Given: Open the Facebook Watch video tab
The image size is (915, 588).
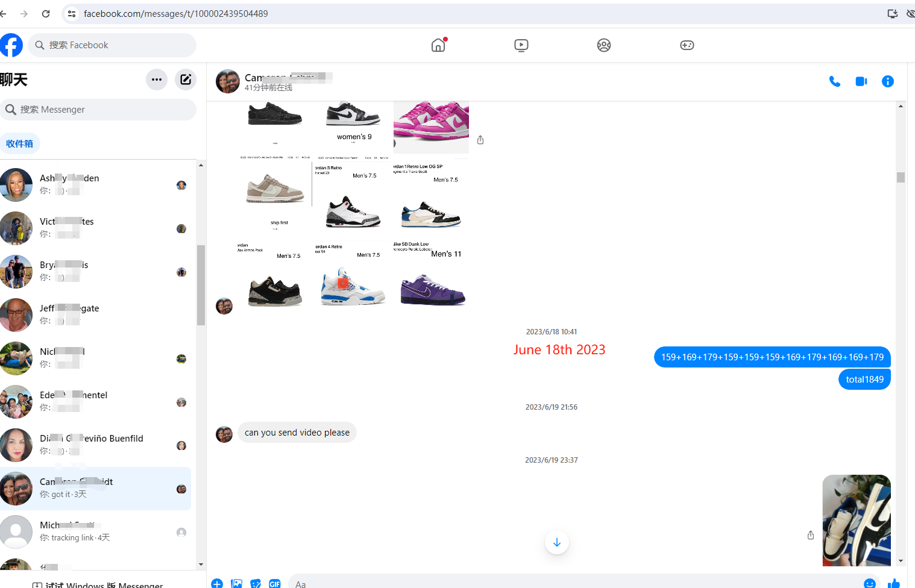Looking at the screenshot, I should 521,45.
